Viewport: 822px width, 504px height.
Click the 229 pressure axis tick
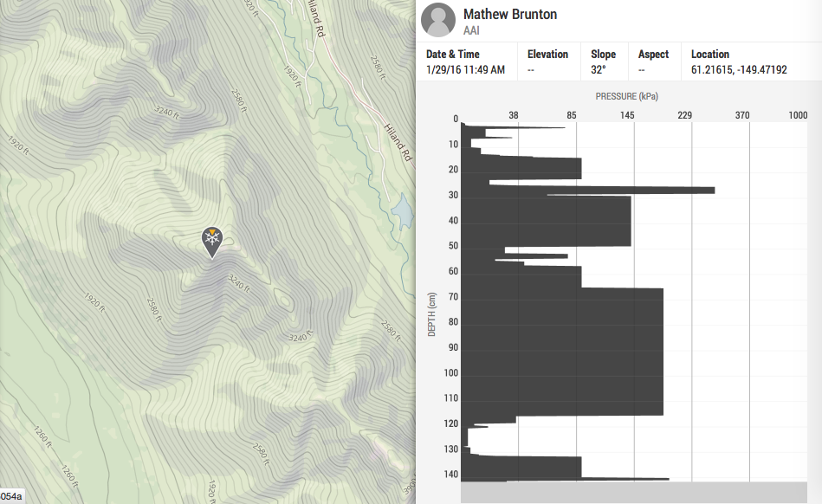click(684, 115)
